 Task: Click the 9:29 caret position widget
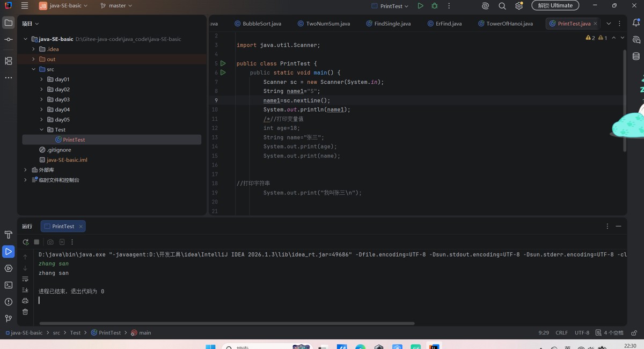544,333
